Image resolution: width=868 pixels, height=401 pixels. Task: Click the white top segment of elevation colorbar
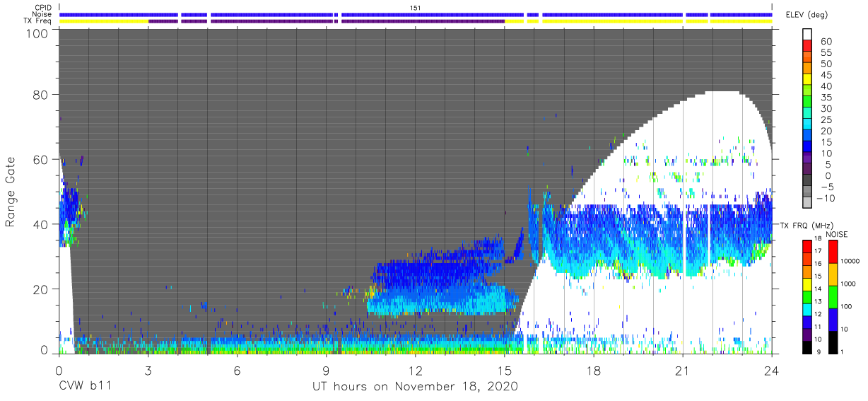coord(809,35)
